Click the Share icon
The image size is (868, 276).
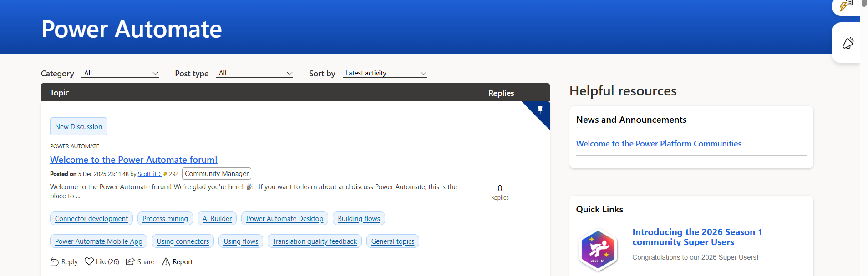(130, 261)
